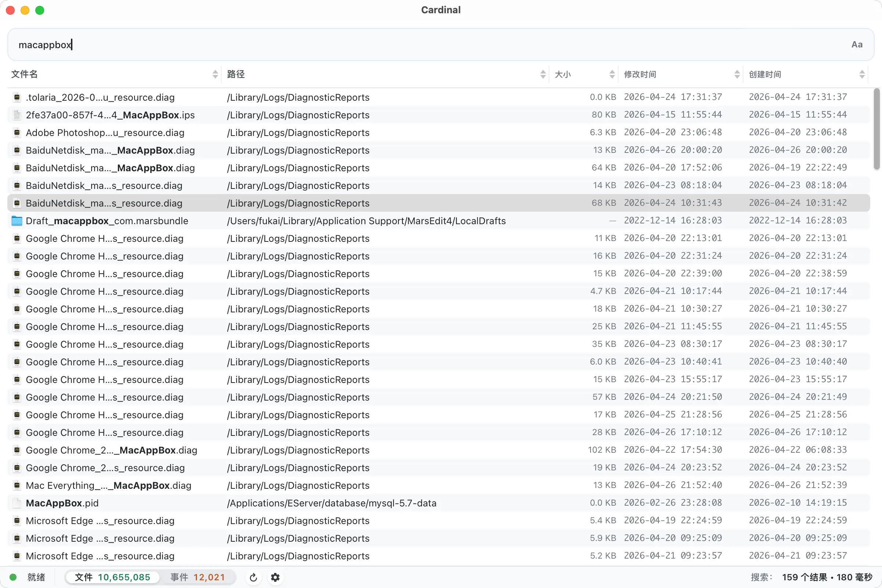Click the 路径 column header label
882x588 pixels.
tap(236, 74)
